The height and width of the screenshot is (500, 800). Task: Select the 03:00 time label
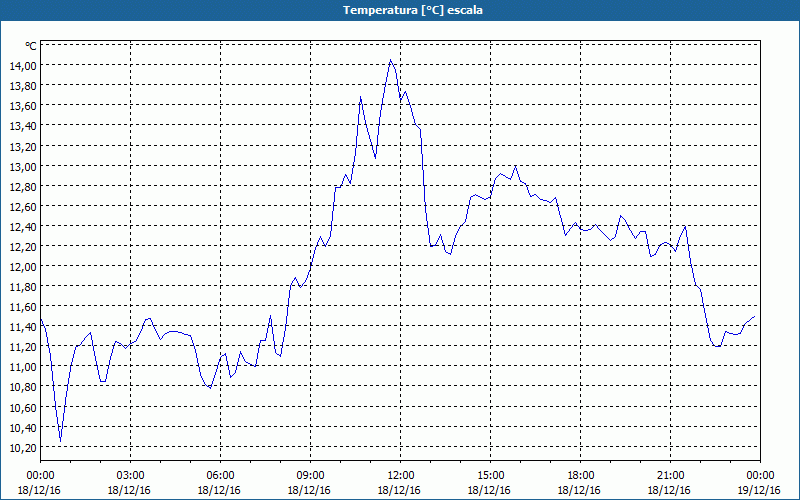click(x=131, y=476)
